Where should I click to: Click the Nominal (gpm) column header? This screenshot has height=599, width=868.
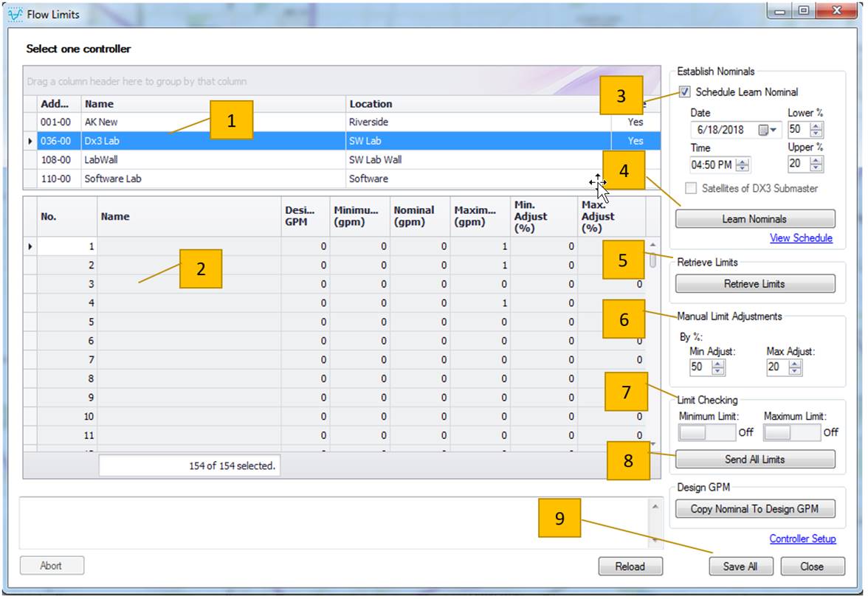[420, 217]
